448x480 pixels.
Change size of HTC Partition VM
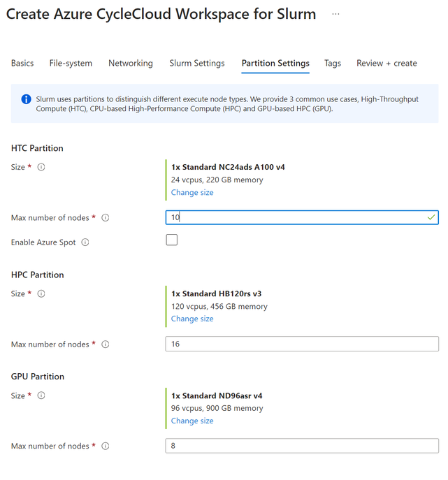click(x=192, y=192)
